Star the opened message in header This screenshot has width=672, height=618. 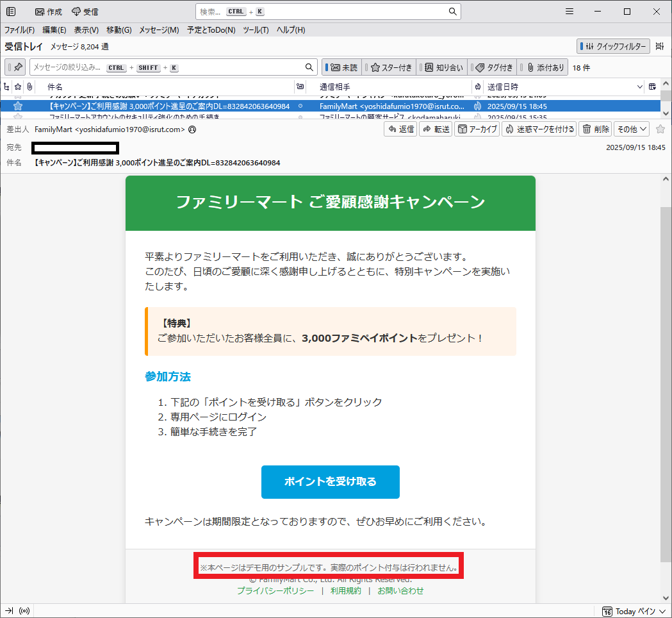(660, 129)
